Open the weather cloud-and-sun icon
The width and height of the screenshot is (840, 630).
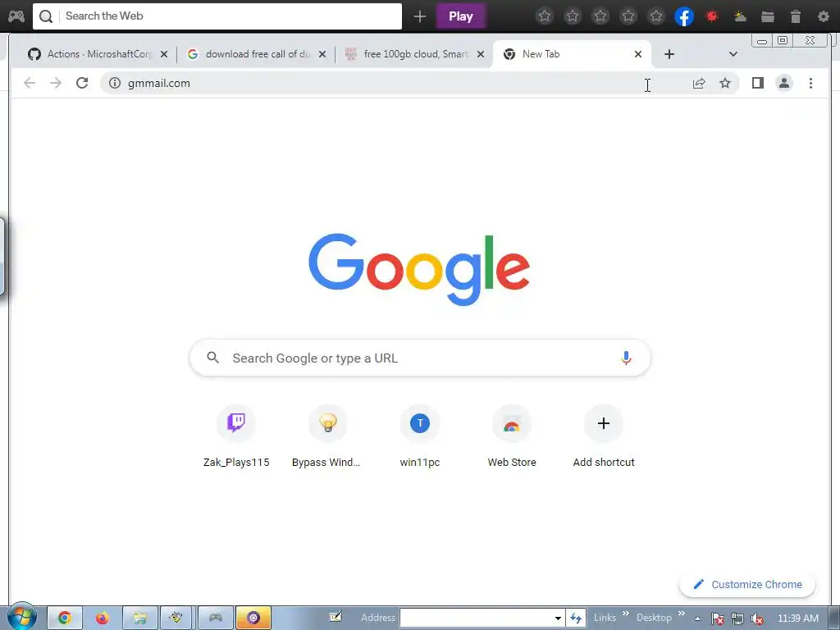coord(740,16)
